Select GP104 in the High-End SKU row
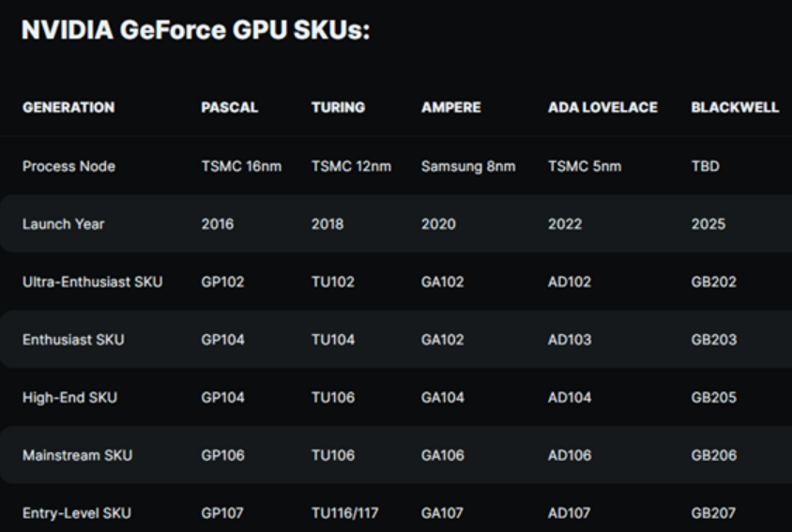The height and width of the screenshot is (532, 792). click(x=222, y=398)
